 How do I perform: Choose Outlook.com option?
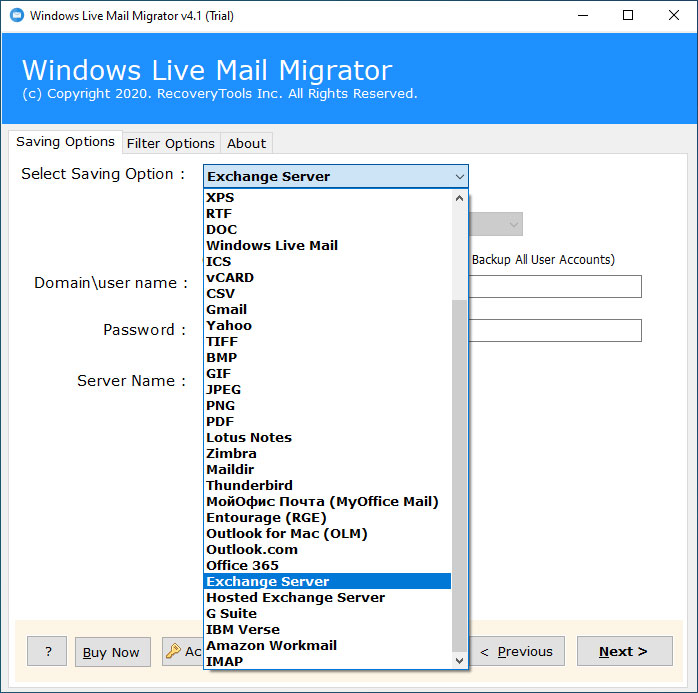click(328, 550)
